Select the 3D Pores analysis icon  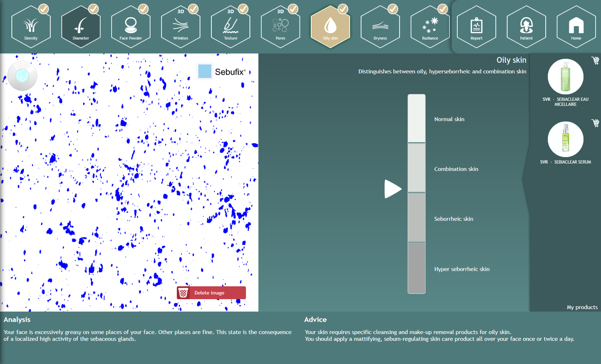coord(280,27)
